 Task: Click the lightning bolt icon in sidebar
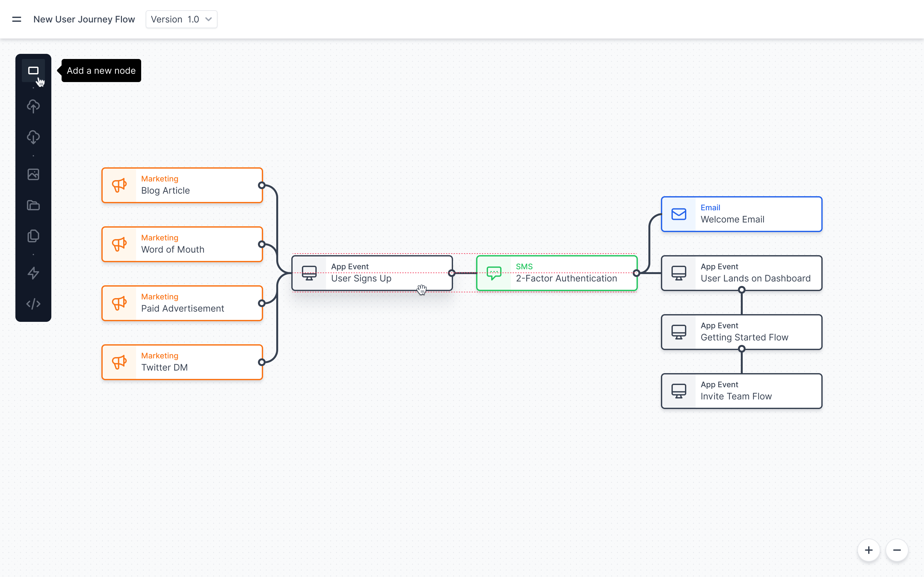point(33,273)
